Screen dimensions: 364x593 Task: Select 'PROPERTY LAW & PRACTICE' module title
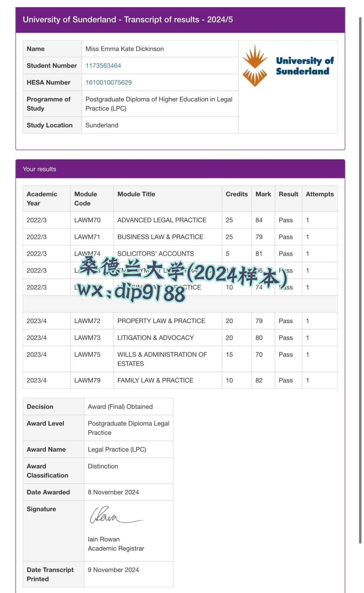click(x=161, y=321)
